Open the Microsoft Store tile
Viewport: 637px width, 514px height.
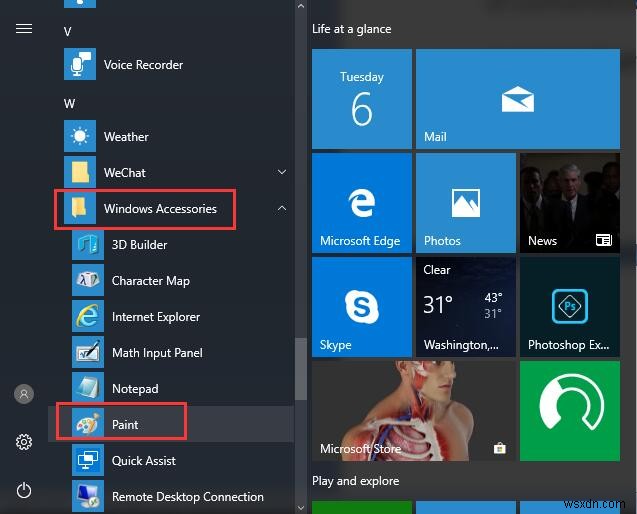(414, 411)
